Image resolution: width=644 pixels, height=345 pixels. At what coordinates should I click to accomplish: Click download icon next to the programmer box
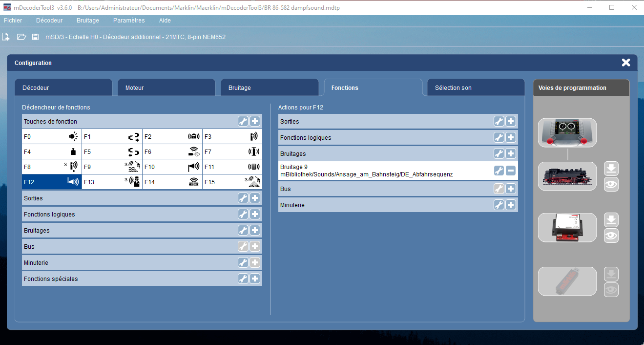click(x=611, y=220)
